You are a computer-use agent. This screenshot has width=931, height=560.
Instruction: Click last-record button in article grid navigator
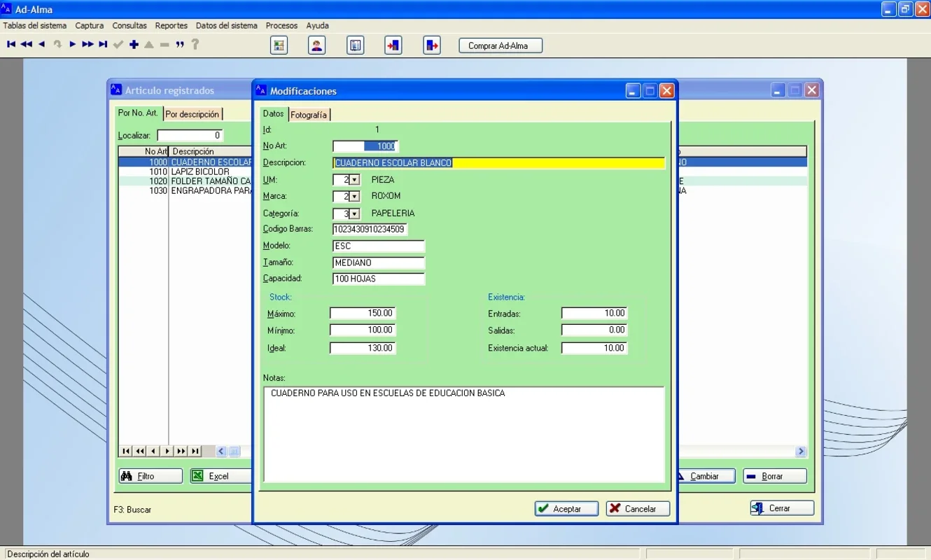coord(195,451)
